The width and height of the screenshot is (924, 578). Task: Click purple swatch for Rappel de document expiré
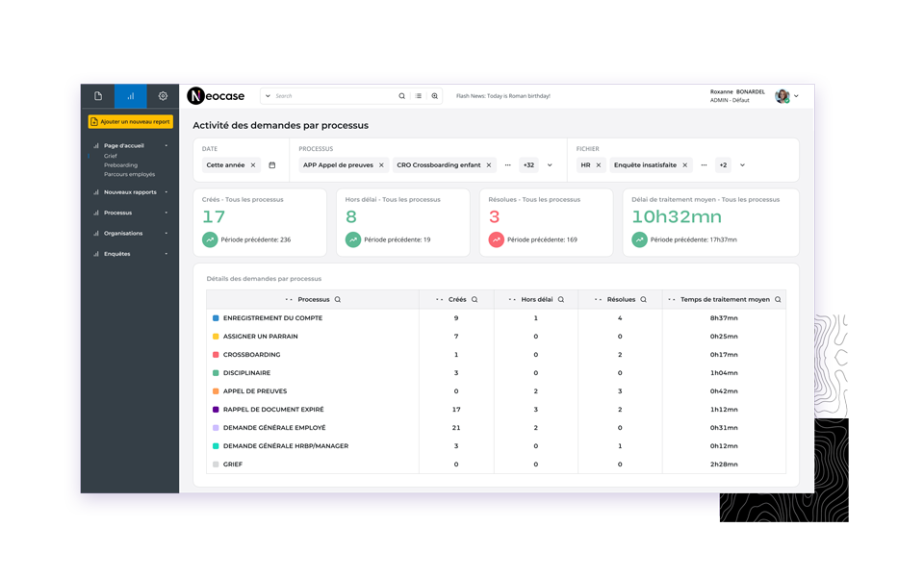(x=216, y=409)
